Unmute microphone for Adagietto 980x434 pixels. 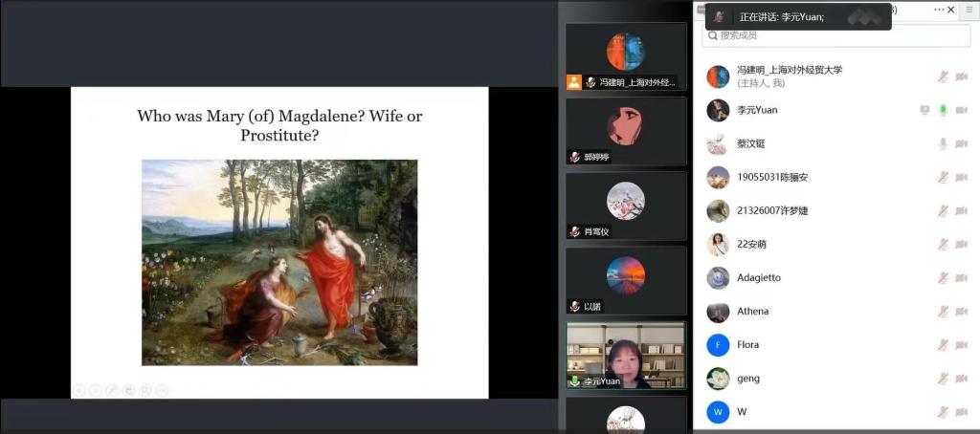tap(943, 278)
